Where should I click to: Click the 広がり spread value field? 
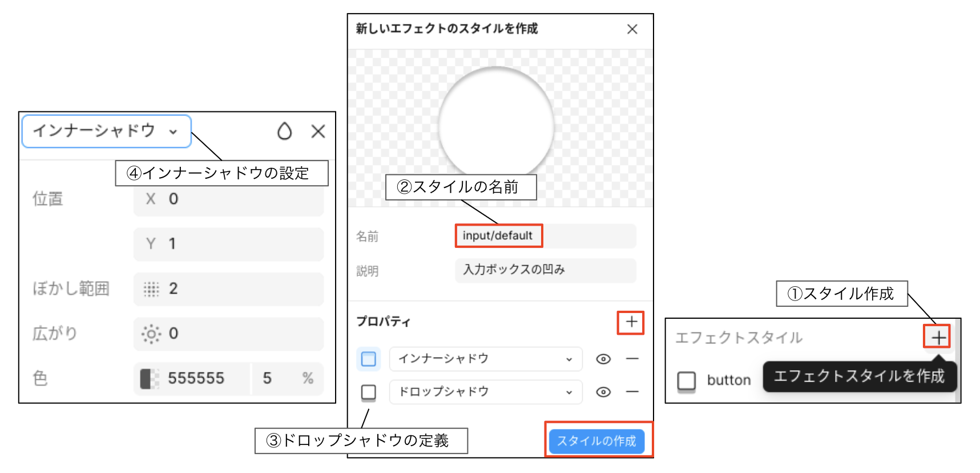click(x=228, y=334)
